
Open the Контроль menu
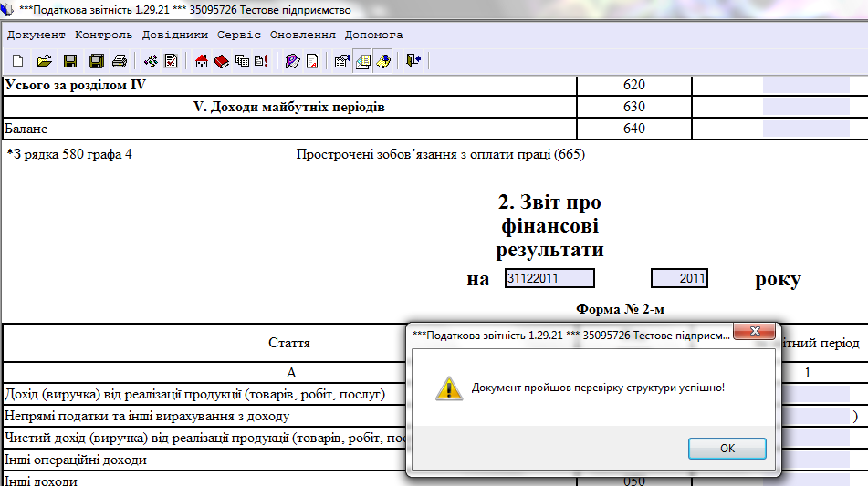click(x=103, y=35)
